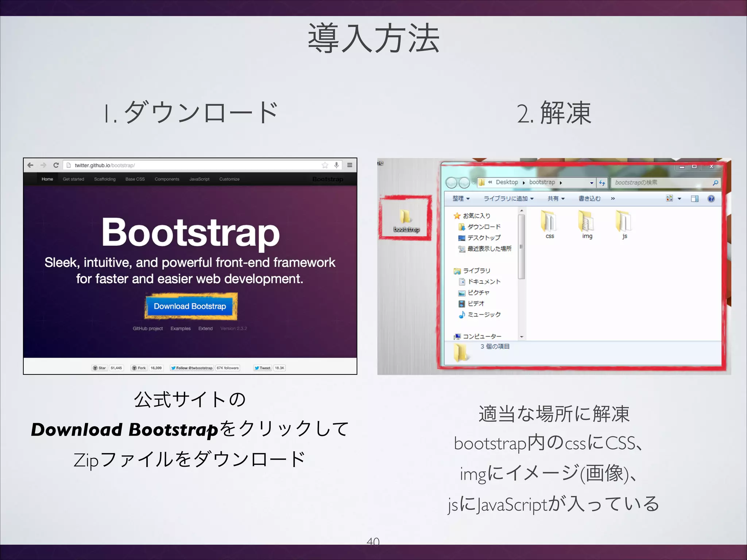Select the img folder

[x=587, y=225]
